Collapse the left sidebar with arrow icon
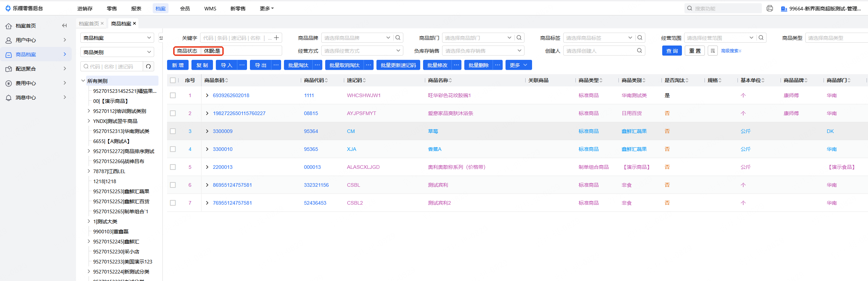Screen dimensions: 868x281 pyautogui.click(x=65, y=25)
